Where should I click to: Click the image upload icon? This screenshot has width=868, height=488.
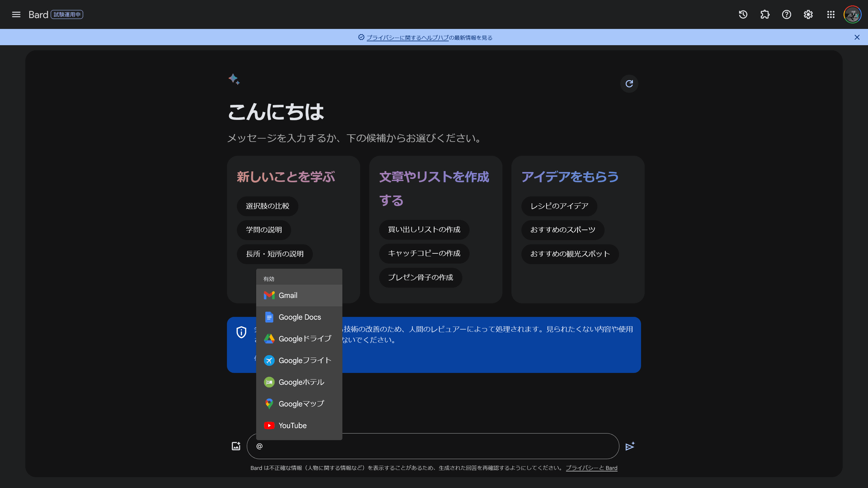coord(236,446)
